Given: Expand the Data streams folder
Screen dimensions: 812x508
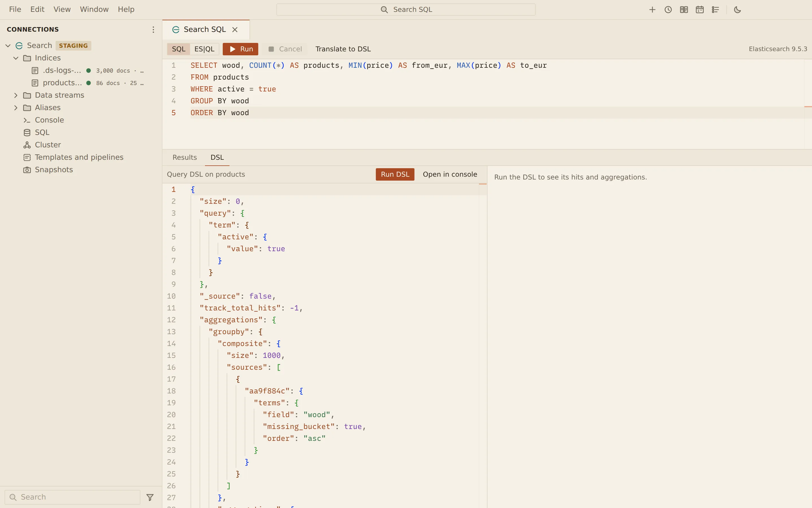Looking at the screenshot, I should point(16,95).
